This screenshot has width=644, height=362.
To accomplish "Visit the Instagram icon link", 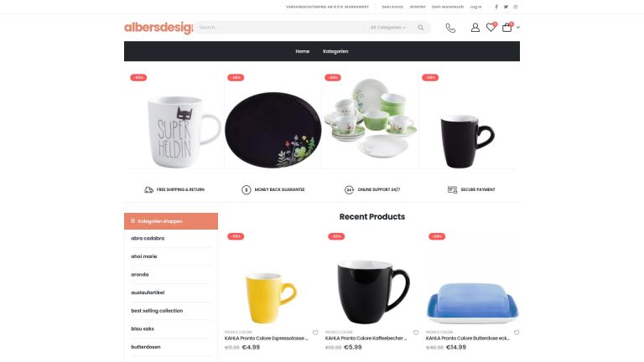I will pyautogui.click(x=516, y=7).
